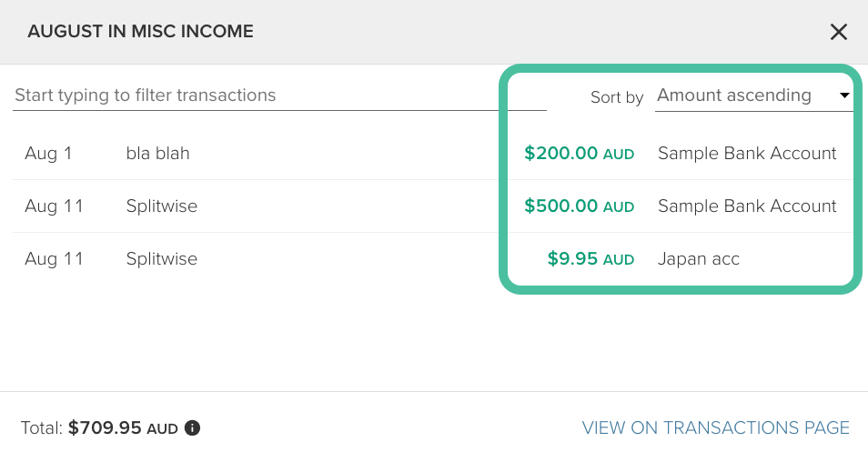This screenshot has width=868, height=462.
Task: Select the Splitwise transaction for $9.95
Action: coord(162,259)
